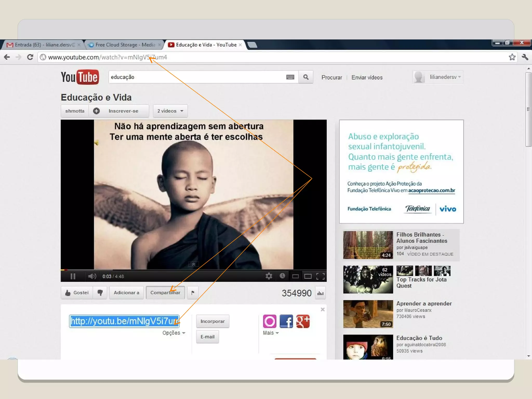Click the flag report icon

pos(193,293)
